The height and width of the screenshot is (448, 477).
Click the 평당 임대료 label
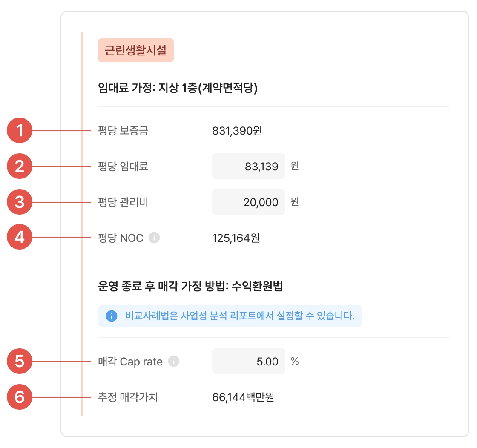pyautogui.click(x=123, y=167)
